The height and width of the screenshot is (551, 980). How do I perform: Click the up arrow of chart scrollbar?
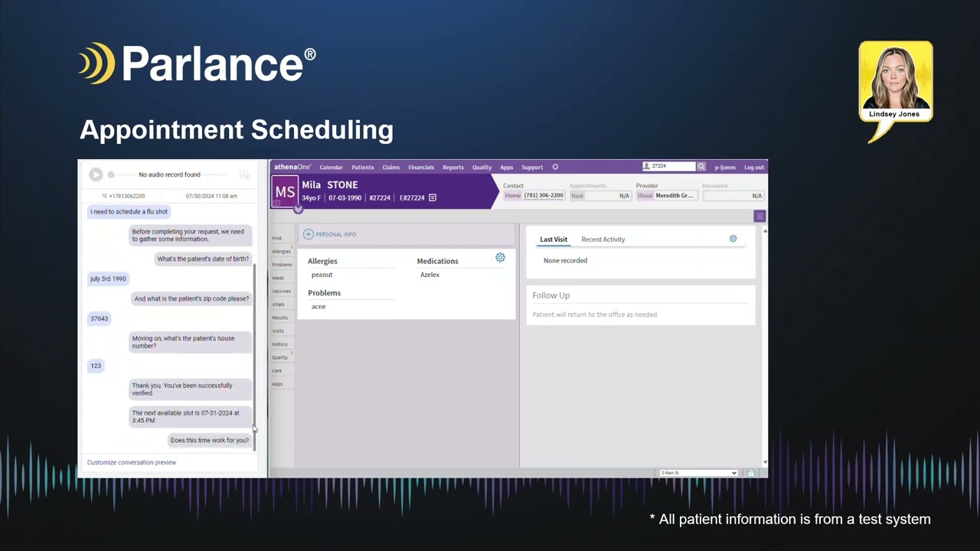point(765,230)
